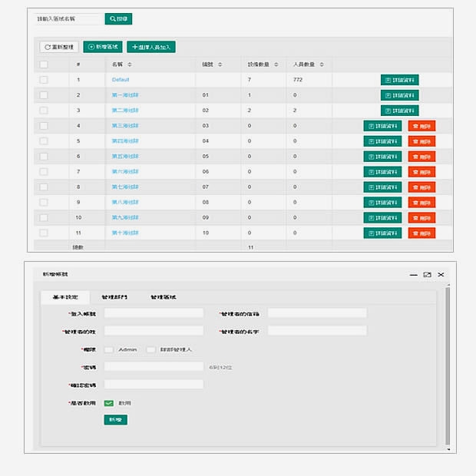Focus the 密碼 password field
The width and height of the screenshot is (476, 476).
click(x=154, y=366)
